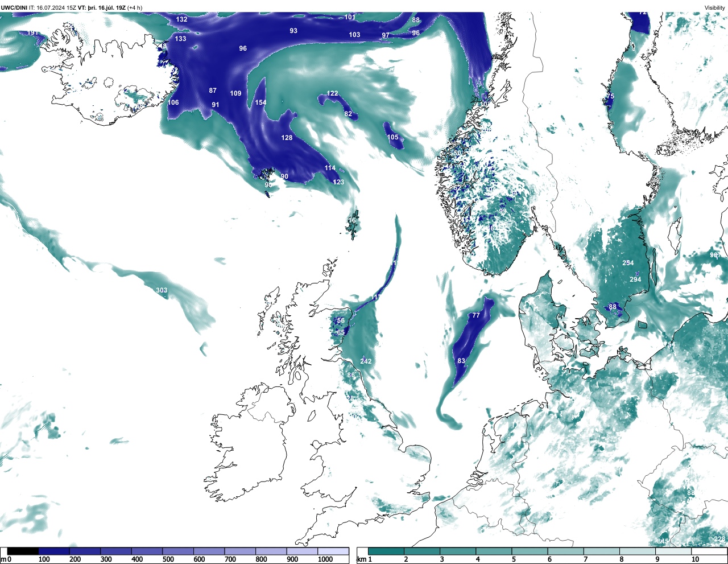Viewport: 728px width, 564px height.
Task: Click the 106 value east of Iceland
Action: 173,102
